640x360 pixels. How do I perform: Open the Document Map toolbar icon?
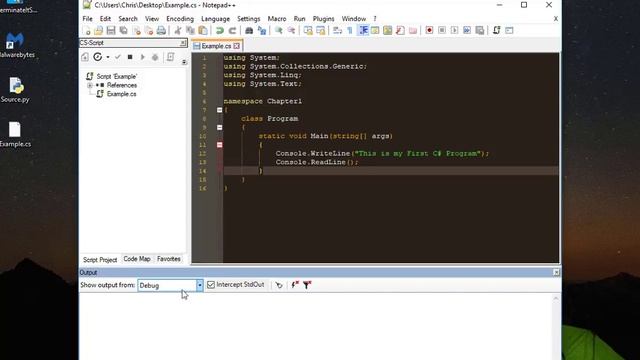(388, 31)
